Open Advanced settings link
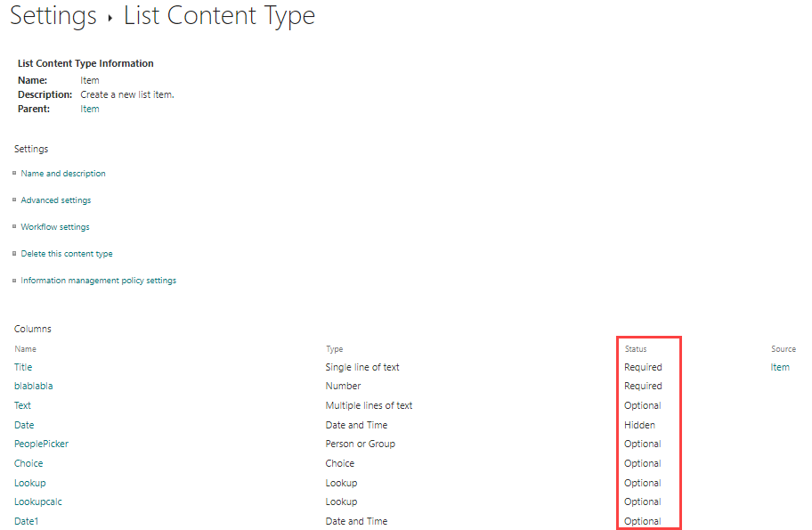This screenshot has width=812, height=530. pos(56,200)
